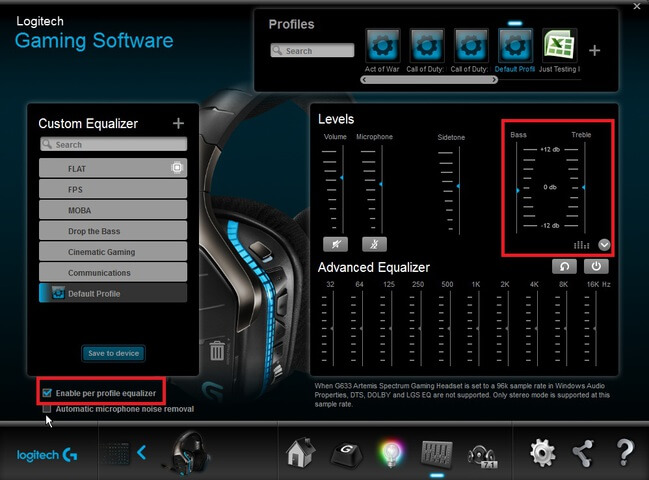The height and width of the screenshot is (480, 649).
Task: Click the Profiles search field
Action: (x=312, y=50)
